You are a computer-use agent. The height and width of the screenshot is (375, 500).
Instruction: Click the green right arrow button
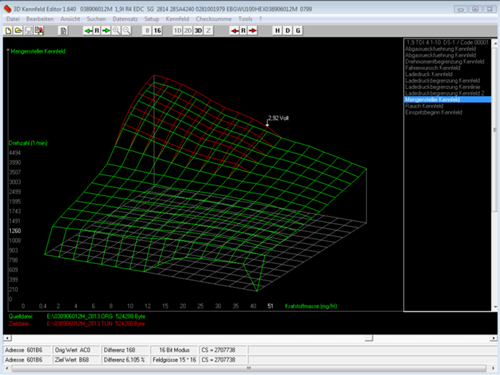coord(106,31)
